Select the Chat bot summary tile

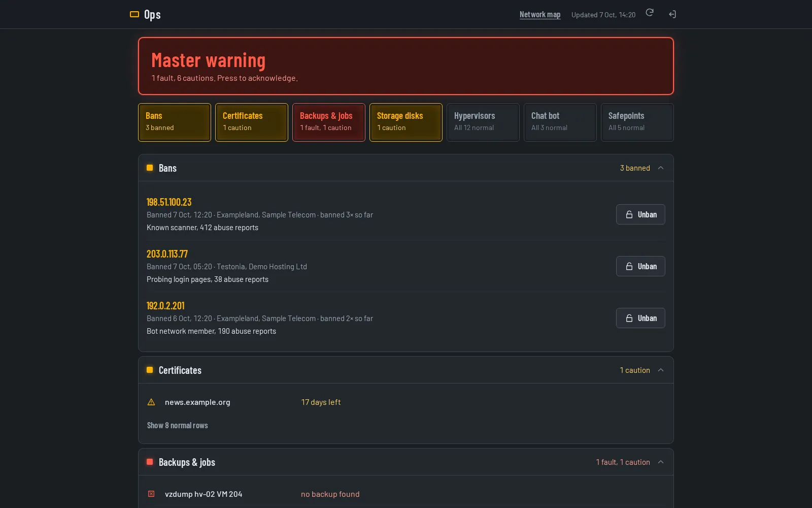560,122
